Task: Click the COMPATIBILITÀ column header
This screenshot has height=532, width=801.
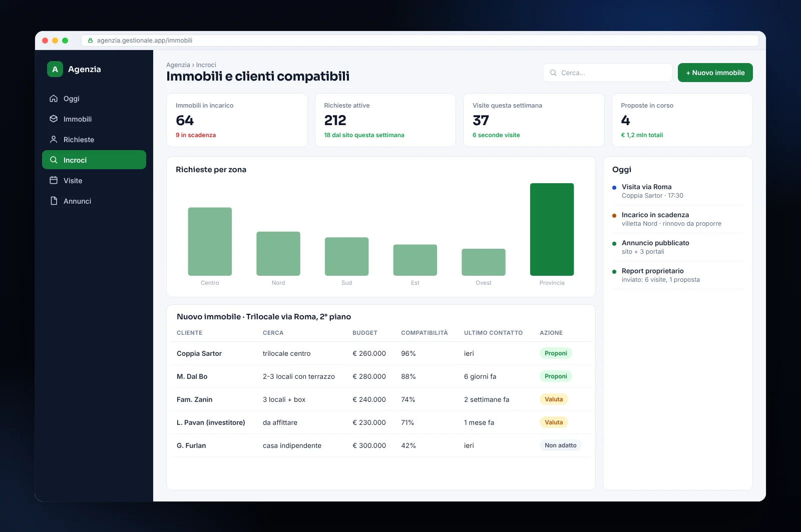Action: pyautogui.click(x=425, y=333)
